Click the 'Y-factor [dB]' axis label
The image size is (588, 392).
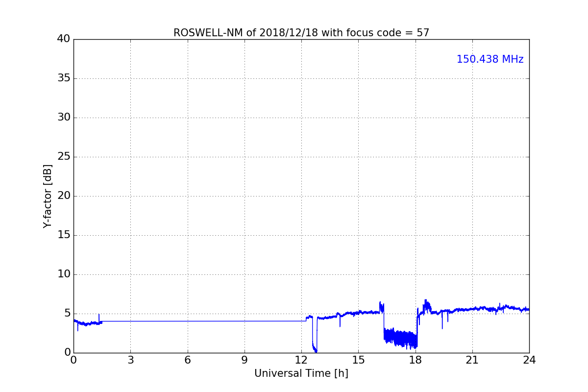48,196
